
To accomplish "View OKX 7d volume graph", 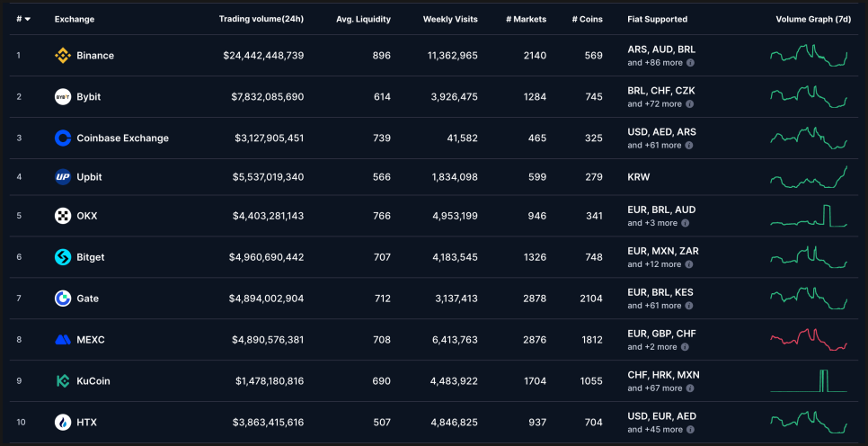I will pyautogui.click(x=809, y=216).
